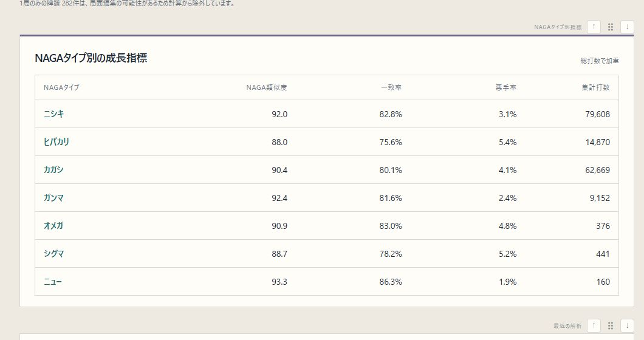Open the ガンマ NAGA type link

(53, 197)
